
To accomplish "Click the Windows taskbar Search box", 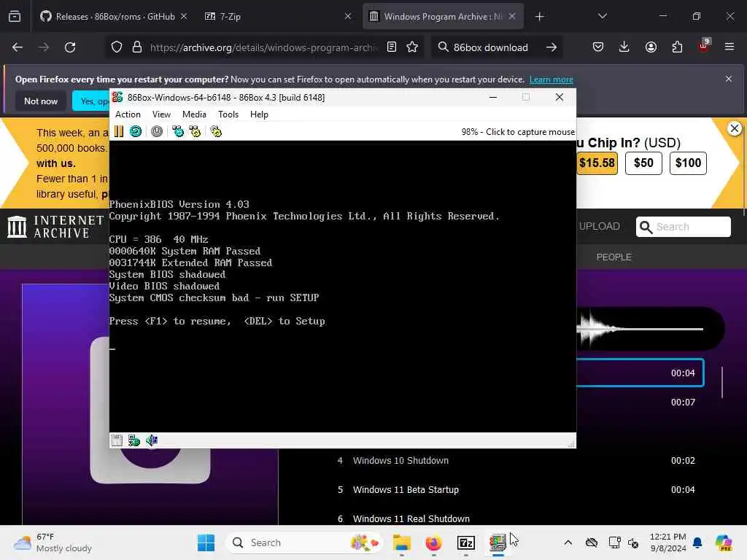I will pos(304,542).
